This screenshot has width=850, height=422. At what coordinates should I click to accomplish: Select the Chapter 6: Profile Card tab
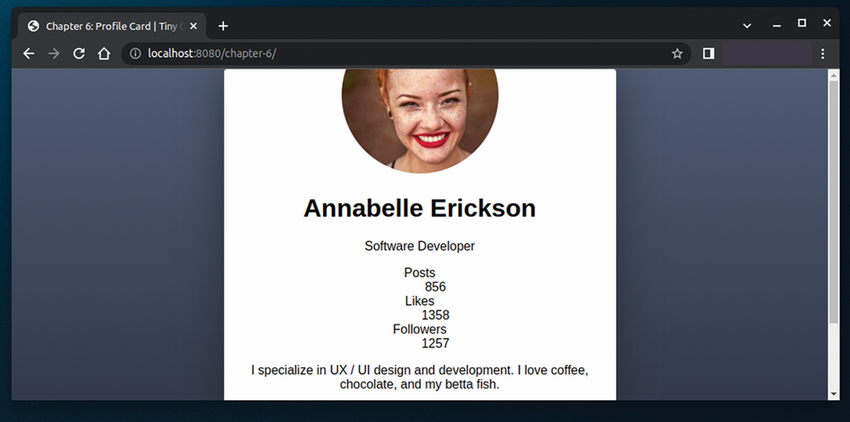(x=112, y=26)
